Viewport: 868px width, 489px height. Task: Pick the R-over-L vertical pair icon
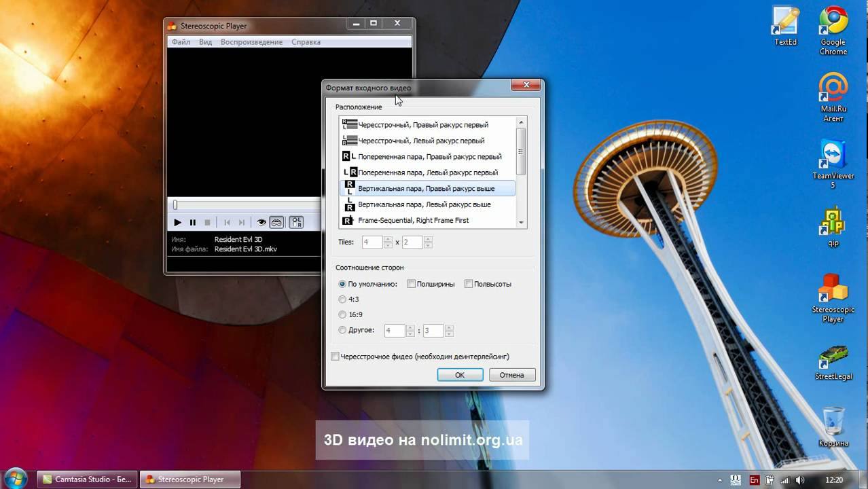(x=350, y=188)
